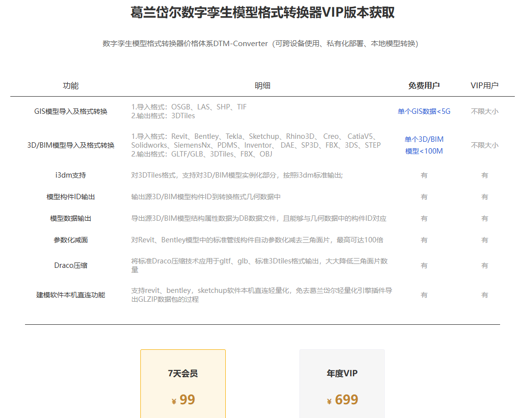
Task: Click the 将标准Draco压缩技术 description text
Action: (x=260, y=265)
